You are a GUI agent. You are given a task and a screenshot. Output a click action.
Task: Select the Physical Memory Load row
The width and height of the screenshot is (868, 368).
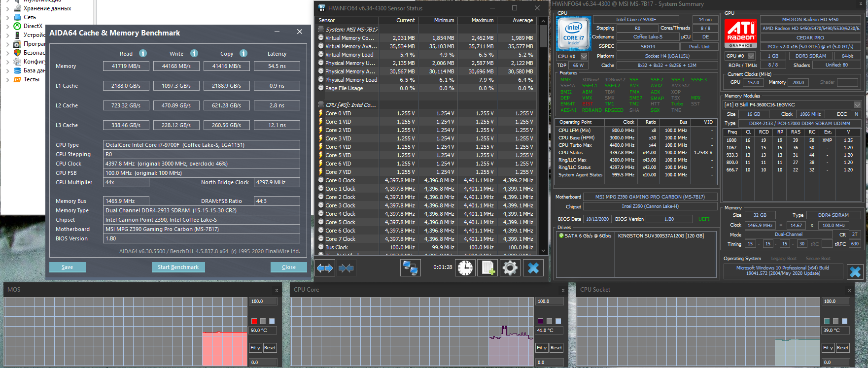tap(426, 80)
